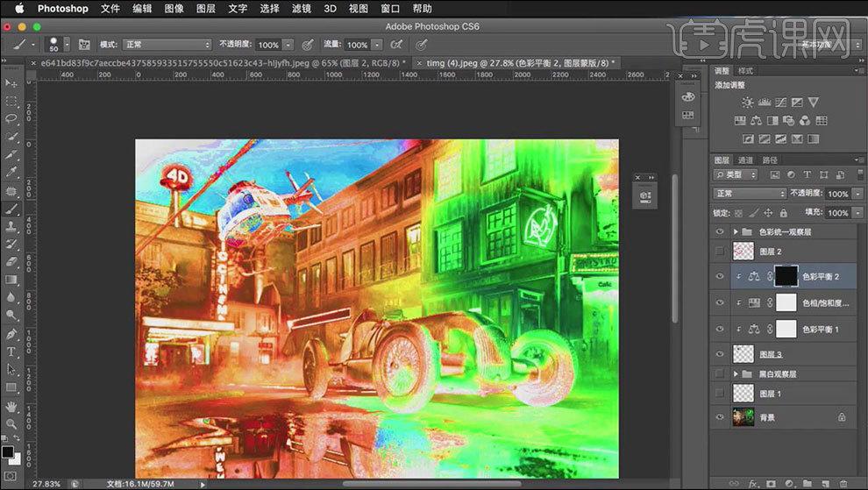Select the Rectangular Marquee tool
Screen dimensions: 868x490
[x=11, y=102]
